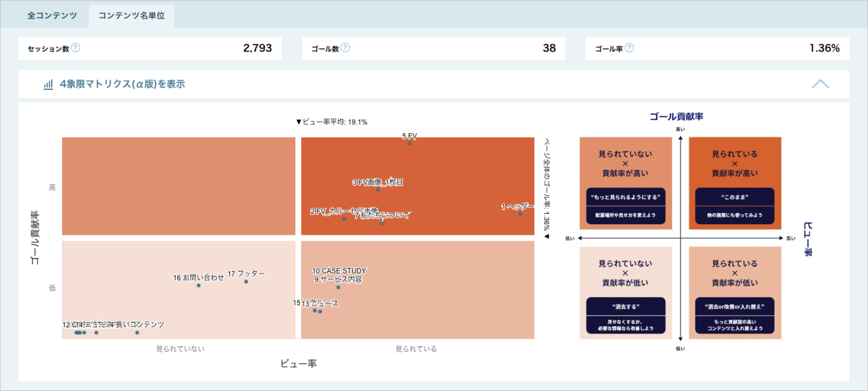Click the 7 私たちについて data point
868x391 pixels.
[382, 223]
